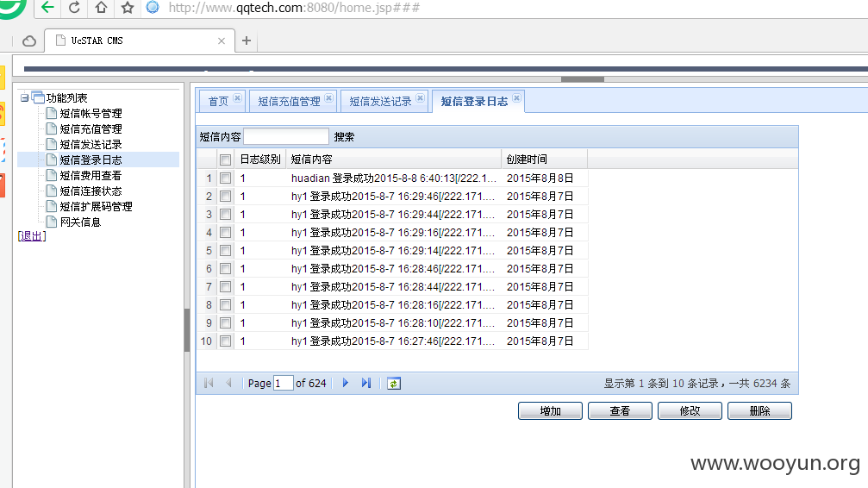868x488 pixels.
Task: Open cloud icon beside UcSTAR tab
Action: click(x=29, y=41)
